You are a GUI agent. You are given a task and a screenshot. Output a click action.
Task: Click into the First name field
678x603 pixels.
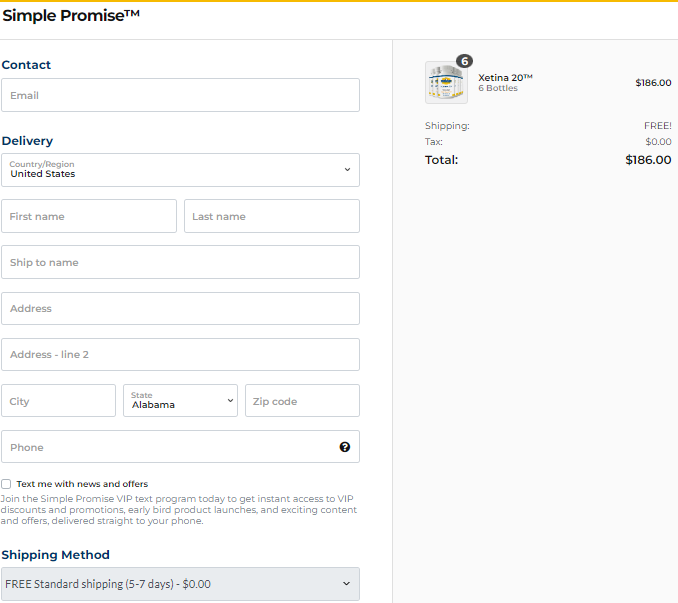coord(89,216)
